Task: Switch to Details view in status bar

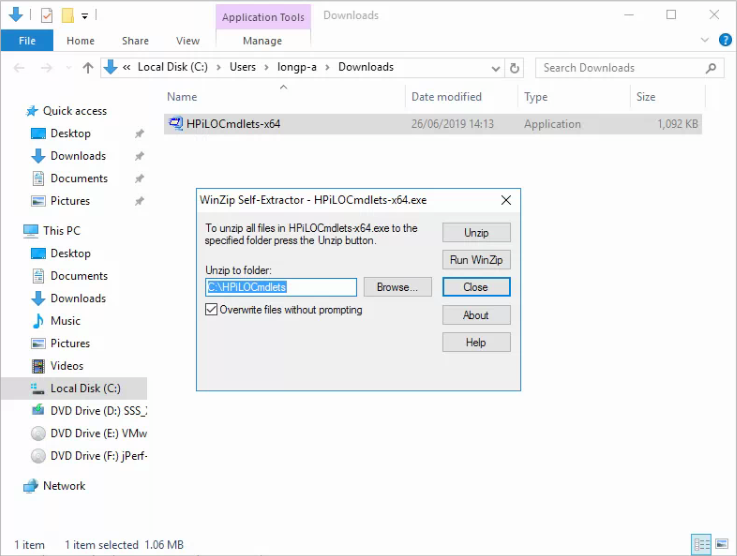Action: (701, 545)
